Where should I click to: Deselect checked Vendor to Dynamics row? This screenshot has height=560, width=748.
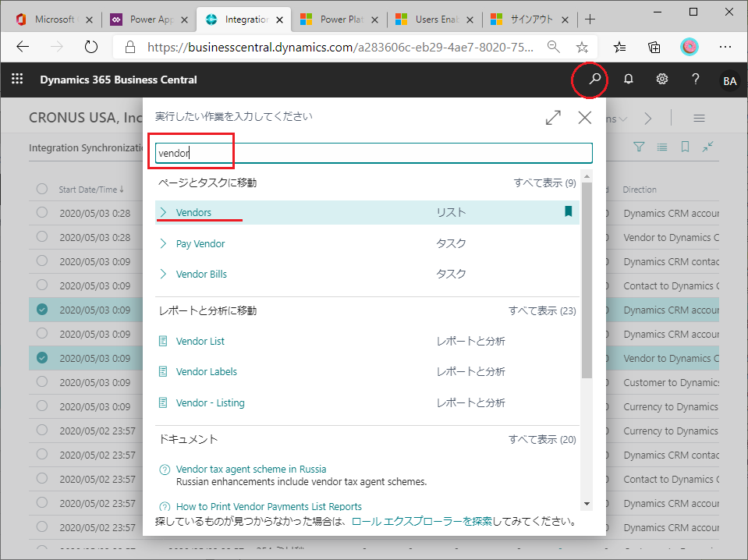tap(42, 357)
